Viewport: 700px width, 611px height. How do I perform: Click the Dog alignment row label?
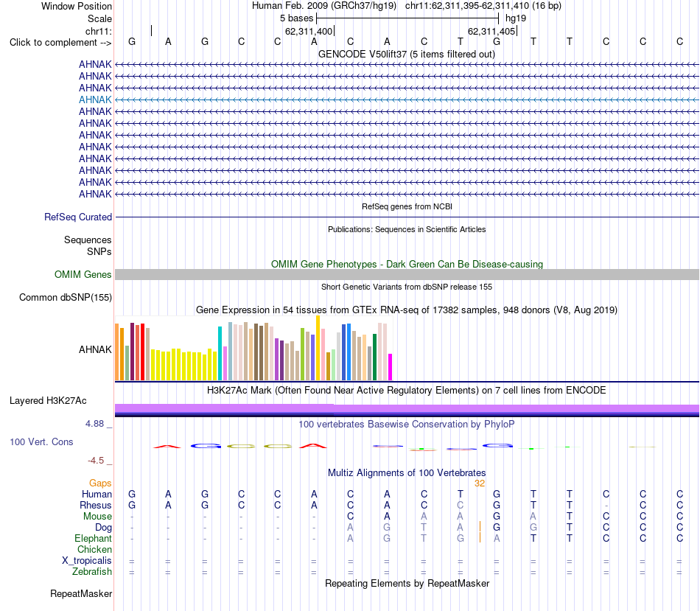[103, 528]
